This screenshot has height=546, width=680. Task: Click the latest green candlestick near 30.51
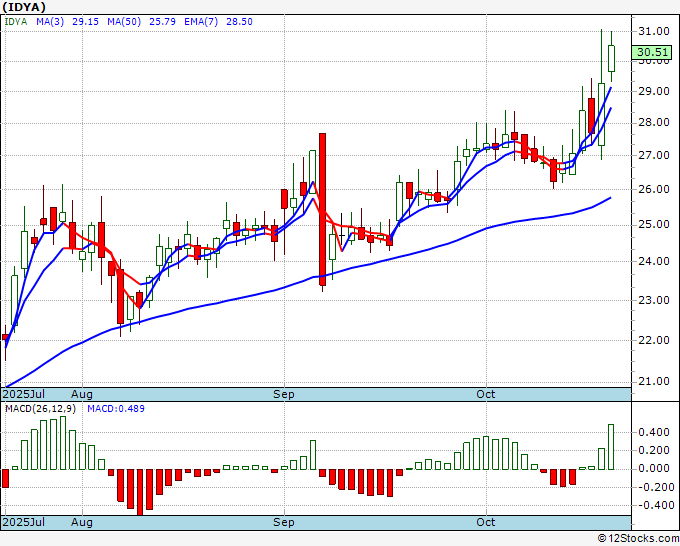coord(611,58)
